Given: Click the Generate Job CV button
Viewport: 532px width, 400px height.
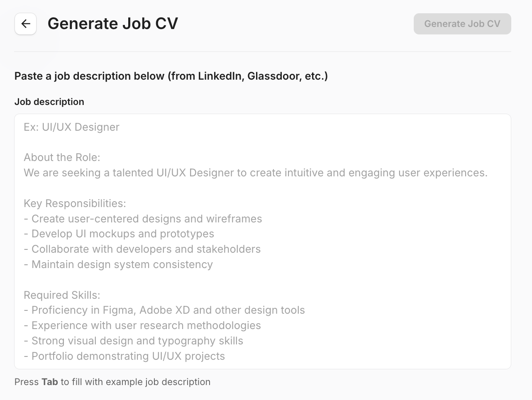Looking at the screenshot, I should click(x=462, y=24).
